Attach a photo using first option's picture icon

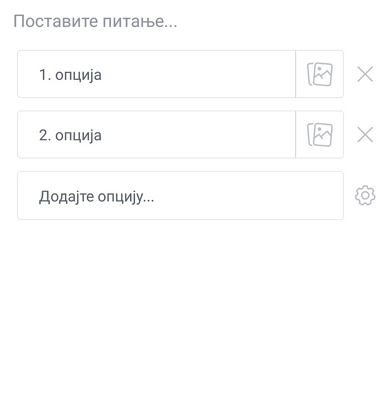319,74
